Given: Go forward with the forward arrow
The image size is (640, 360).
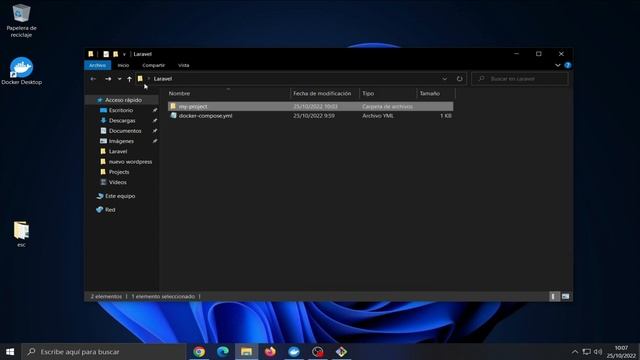Looking at the screenshot, I should tap(108, 79).
